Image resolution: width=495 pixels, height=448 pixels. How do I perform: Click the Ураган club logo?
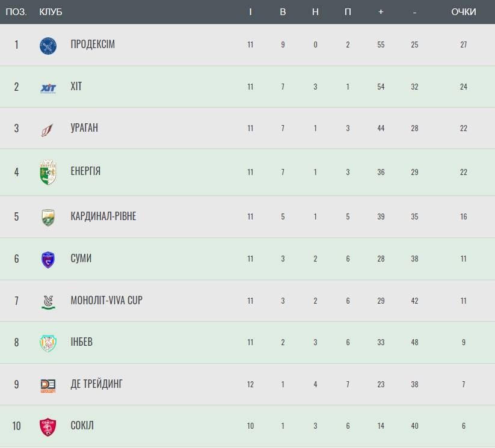pos(48,129)
